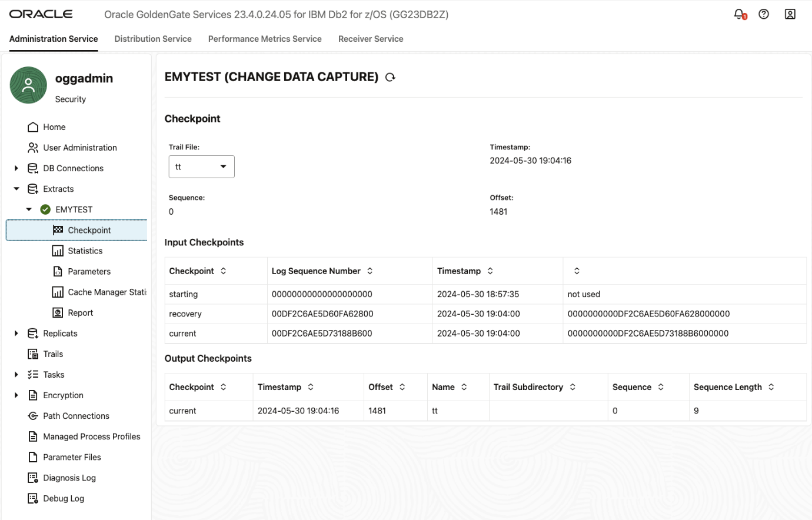812x520 pixels.
Task: Click the help question mark icon
Action: click(764, 14)
